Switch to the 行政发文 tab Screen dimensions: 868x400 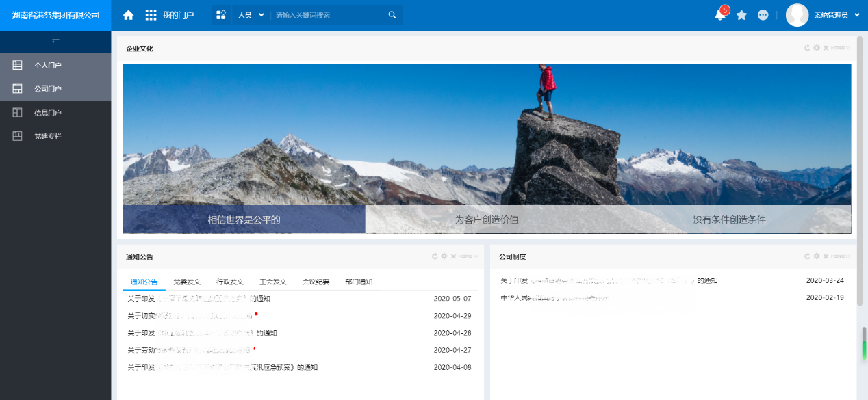click(230, 282)
